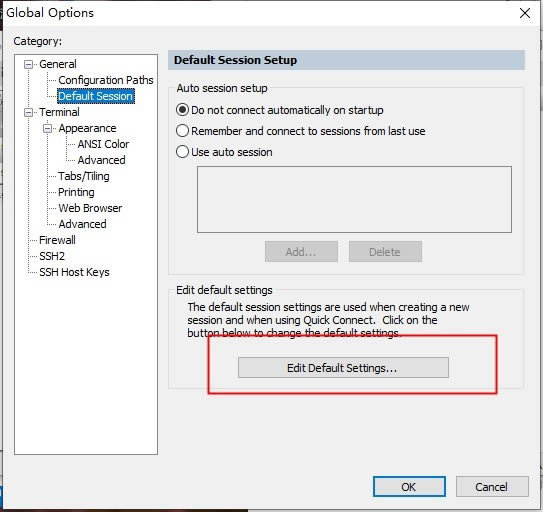Select the Printing category
The width and height of the screenshot is (543, 512).
point(76,192)
